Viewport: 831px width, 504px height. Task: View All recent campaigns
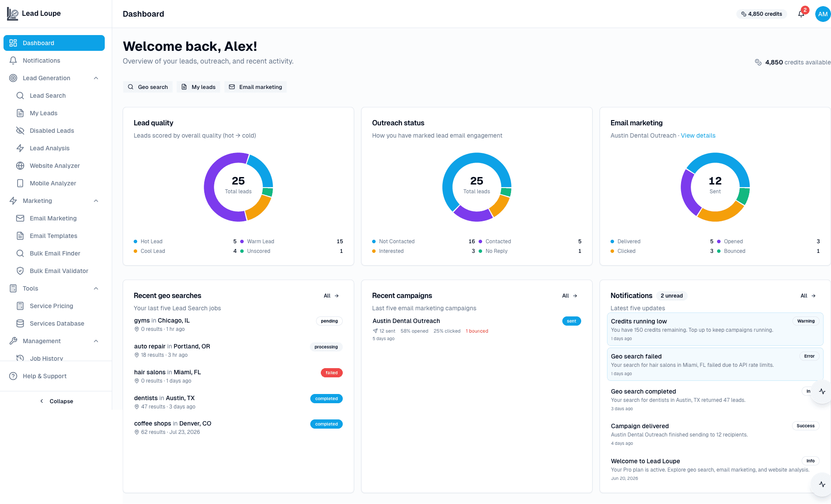[570, 296]
